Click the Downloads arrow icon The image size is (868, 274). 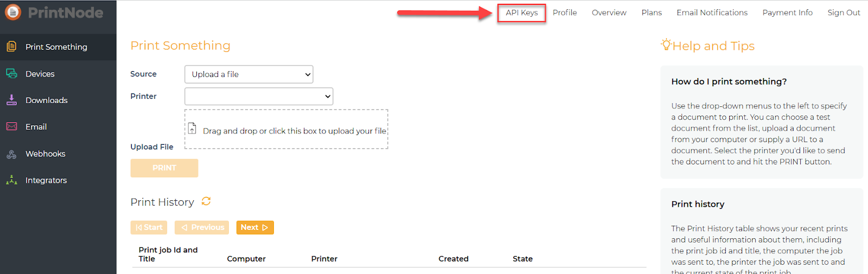(x=11, y=100)
